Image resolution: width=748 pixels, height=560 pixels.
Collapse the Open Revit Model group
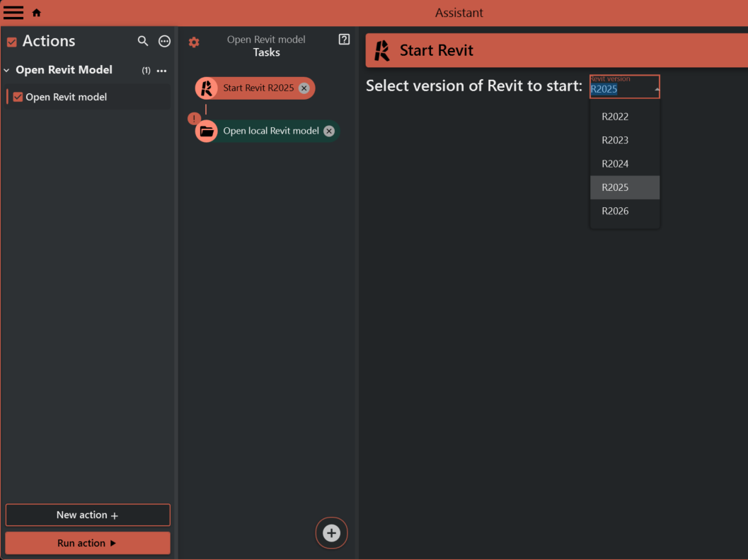(x=7, y=70)
